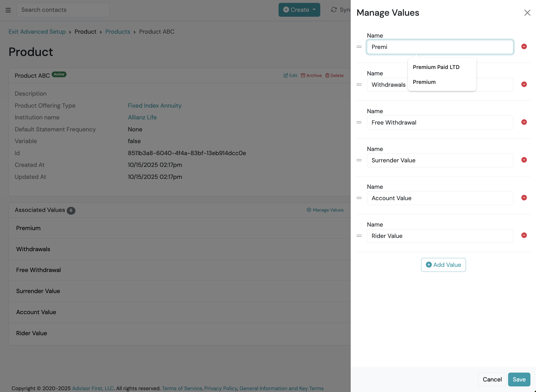Select the Premium suggestion
The image size is (536, 392).
click(442, 82)
